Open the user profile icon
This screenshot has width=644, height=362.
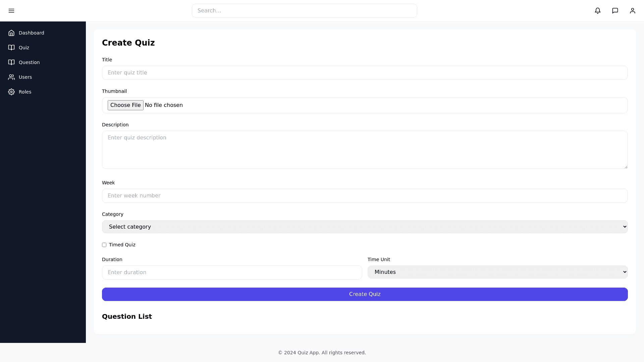633,11
